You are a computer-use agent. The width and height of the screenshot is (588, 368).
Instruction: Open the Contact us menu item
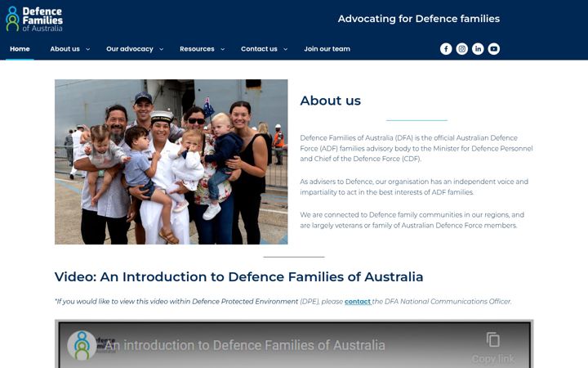coord(259,49)
